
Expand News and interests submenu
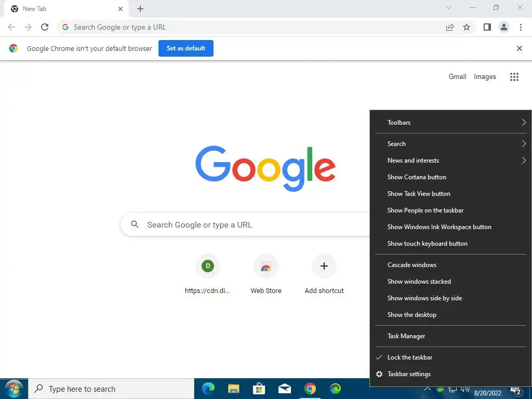tap(450, 161)
